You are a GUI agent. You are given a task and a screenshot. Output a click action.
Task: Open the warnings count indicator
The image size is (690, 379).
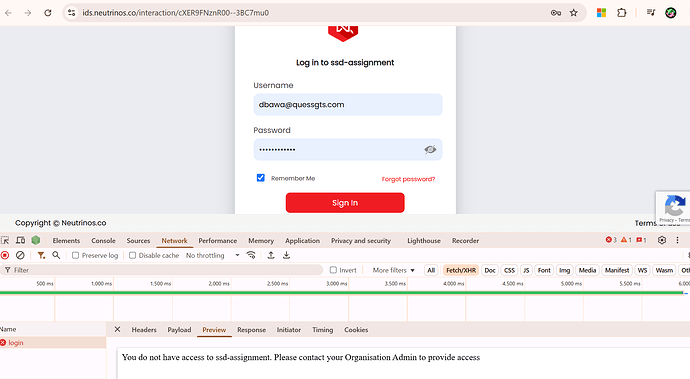626,240
